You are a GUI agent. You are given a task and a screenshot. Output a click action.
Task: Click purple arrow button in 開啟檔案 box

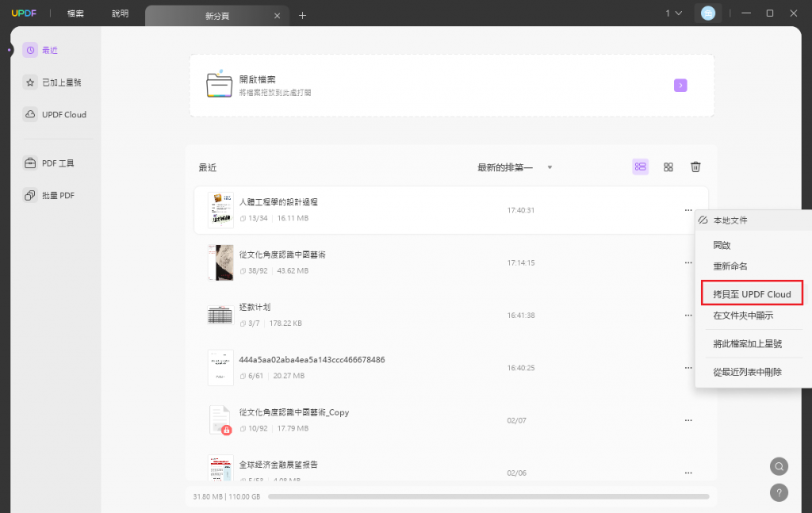pyautogui.click(x=680, y=86)
